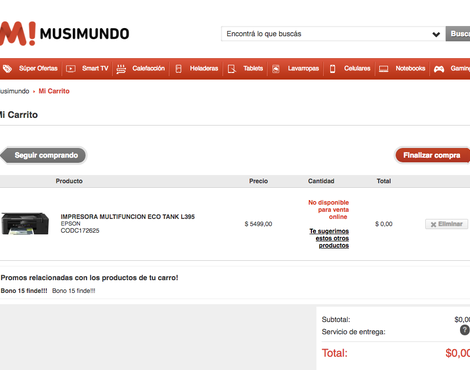Click the Calefacción heater icon
The height and width of the screenshot is (370, 470).
tap(121, 69)
